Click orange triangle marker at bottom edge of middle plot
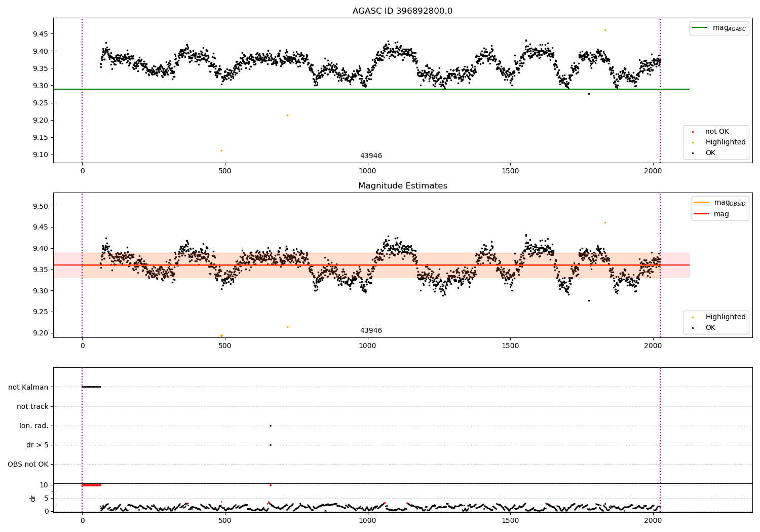The image size is (760, 532). pos(221,335)
